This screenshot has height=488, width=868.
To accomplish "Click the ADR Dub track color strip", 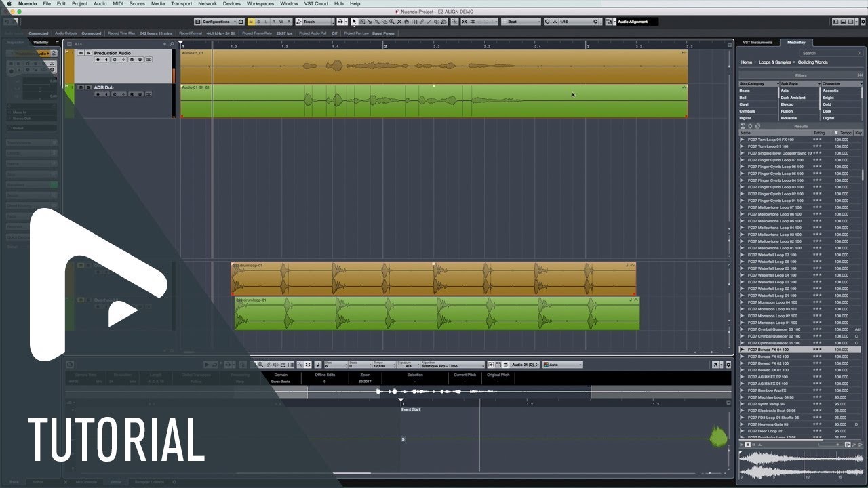I will [x=68, y=101].
